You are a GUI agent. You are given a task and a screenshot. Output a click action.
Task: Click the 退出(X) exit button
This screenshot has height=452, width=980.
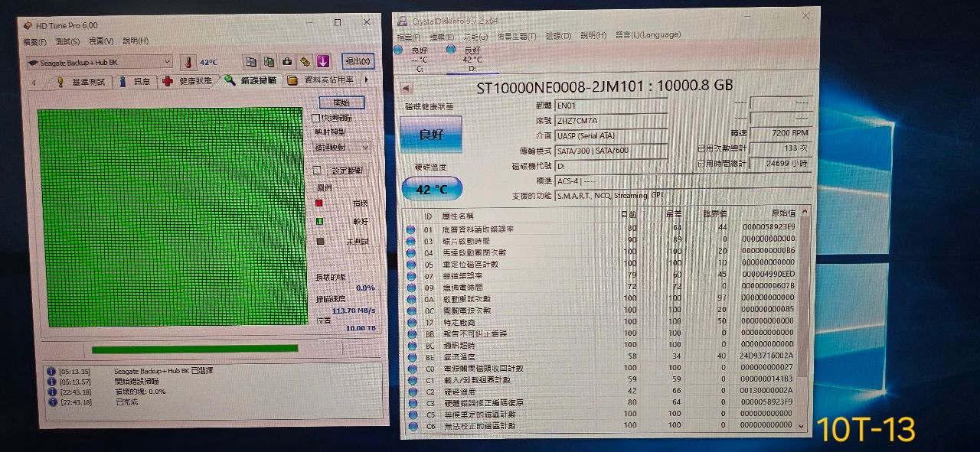click(x=358, y=61)
